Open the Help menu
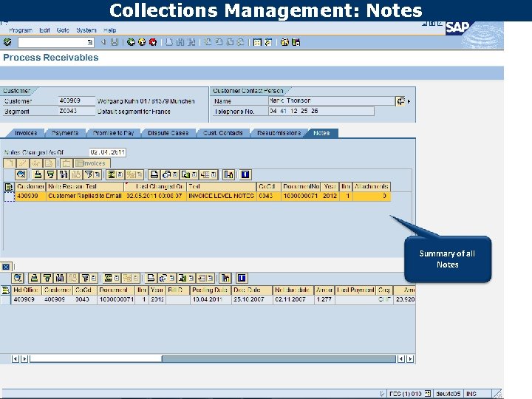The width and height of the screenshot is (532, 399). 109,30
